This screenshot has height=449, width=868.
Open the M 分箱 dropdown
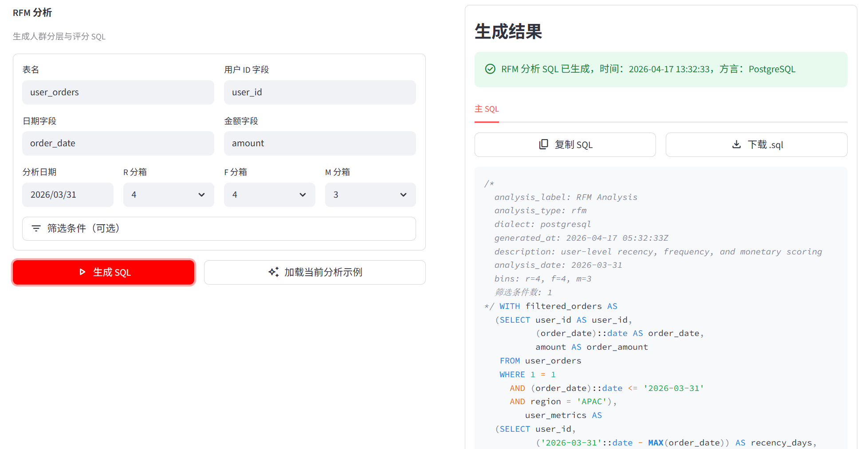[370, 195]
